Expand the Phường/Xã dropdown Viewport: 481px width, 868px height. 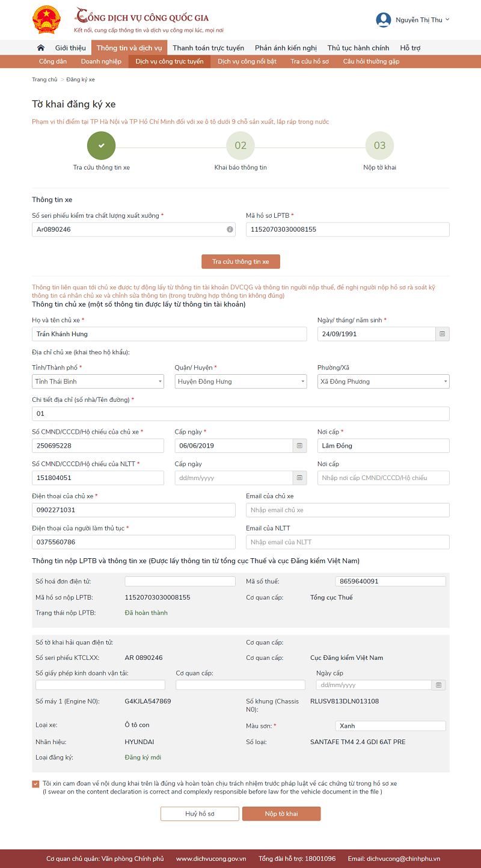pos(383,381)
